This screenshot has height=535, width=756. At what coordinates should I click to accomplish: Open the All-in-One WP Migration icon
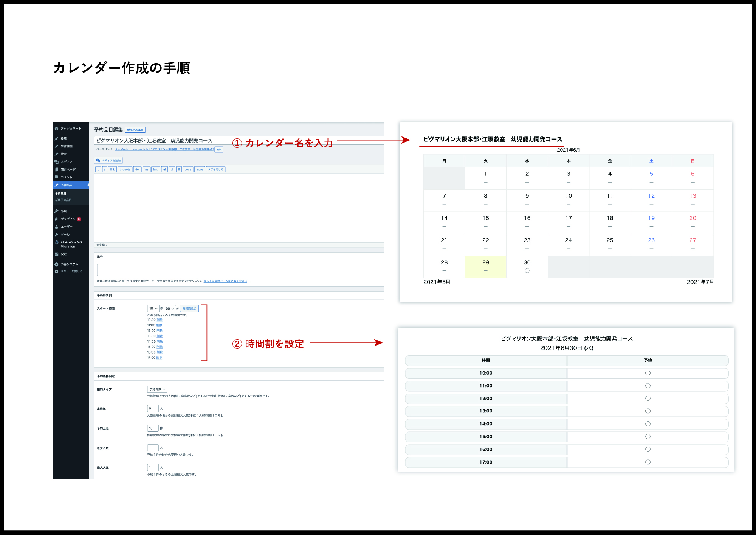56,242
